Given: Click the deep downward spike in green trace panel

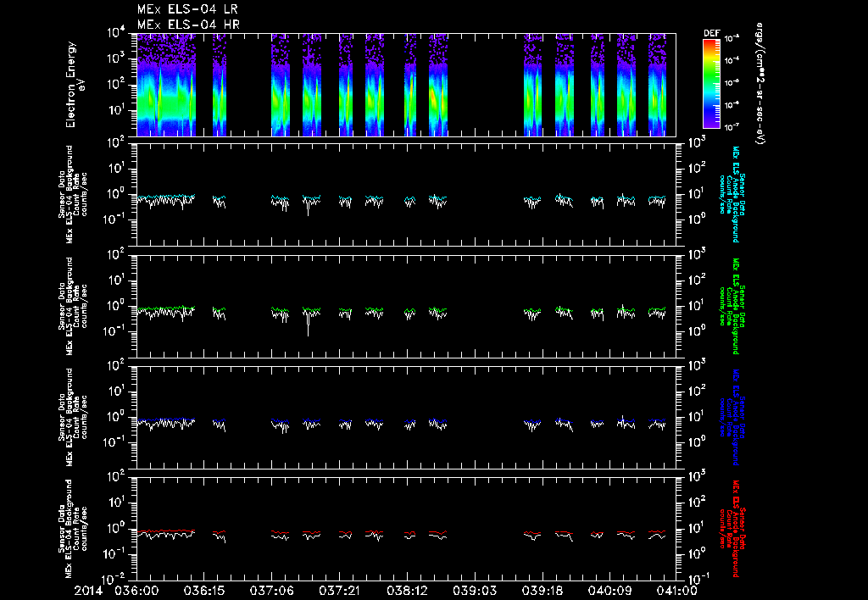Looking at the screenshot, I should click(x=309, y=324).
